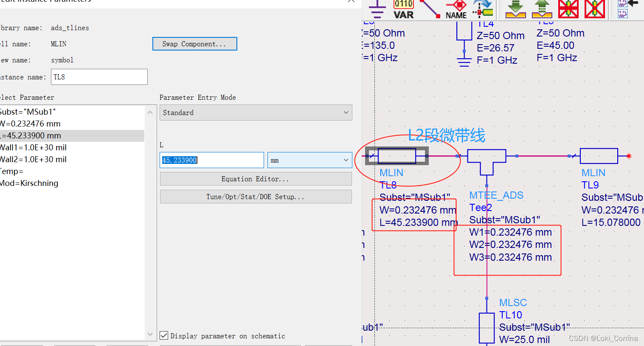The image size is (644, 346).
Task: Click TL9 L=15.078000 parameter text
Action: [x=611, y=222]
